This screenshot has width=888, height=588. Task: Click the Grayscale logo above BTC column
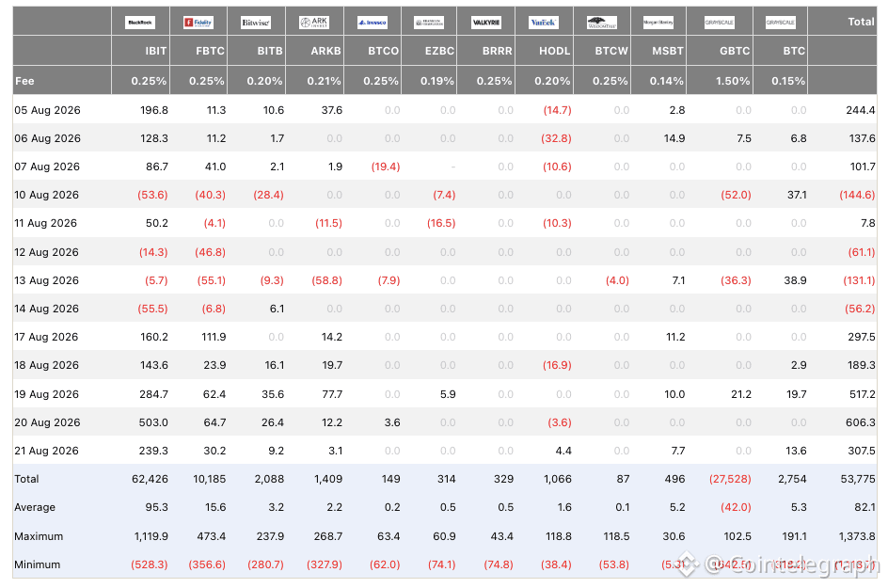(x=781, y=22)
